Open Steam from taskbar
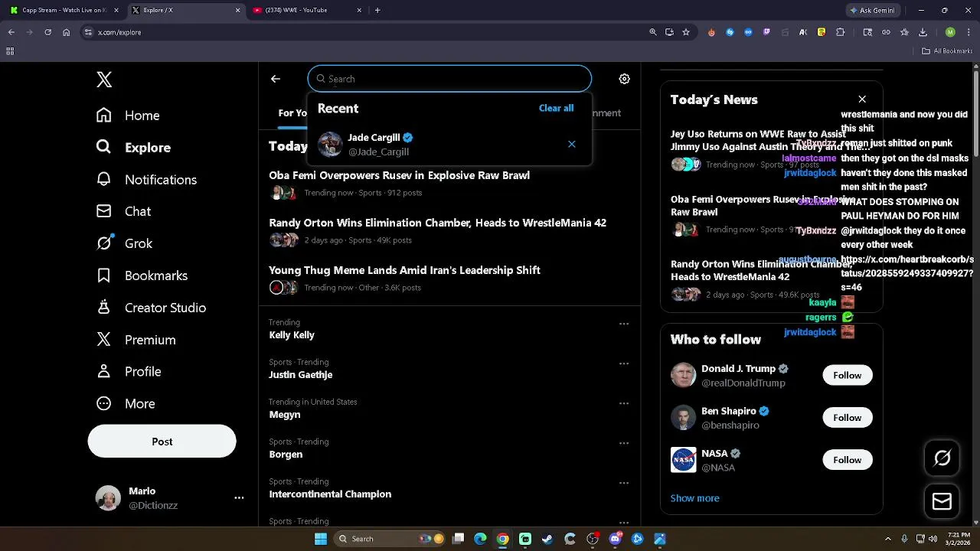The width and height of the screenshot is (980, 551). coord(547,539)
